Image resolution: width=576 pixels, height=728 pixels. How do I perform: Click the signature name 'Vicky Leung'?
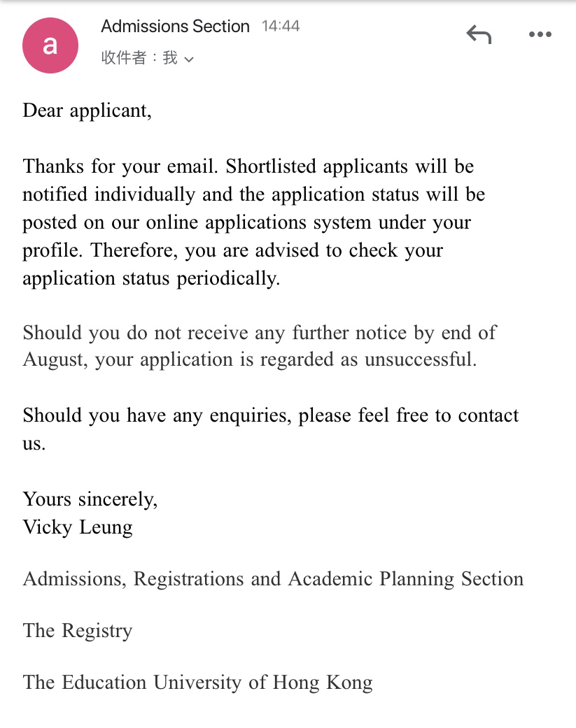pyautogui.click(x=78, y=527)
